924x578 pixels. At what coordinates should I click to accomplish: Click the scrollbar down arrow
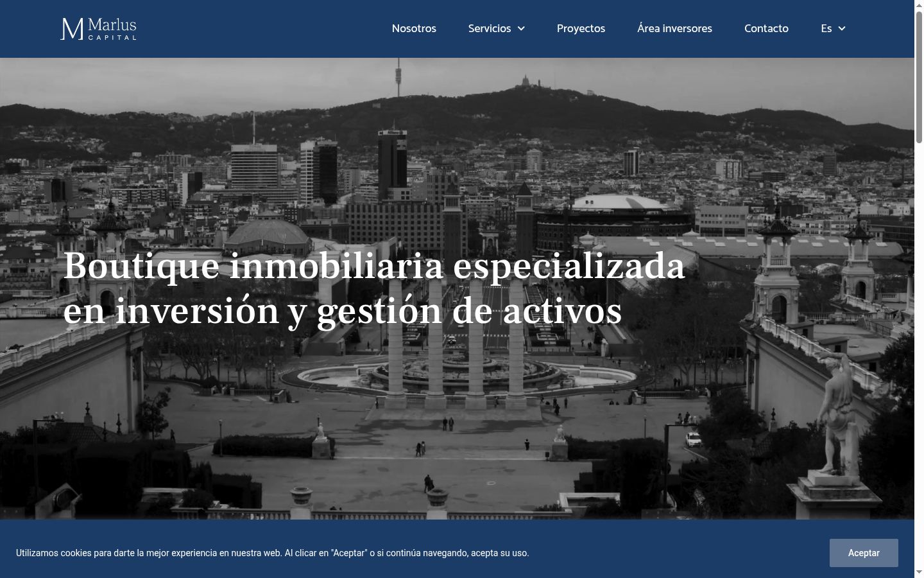919,572
